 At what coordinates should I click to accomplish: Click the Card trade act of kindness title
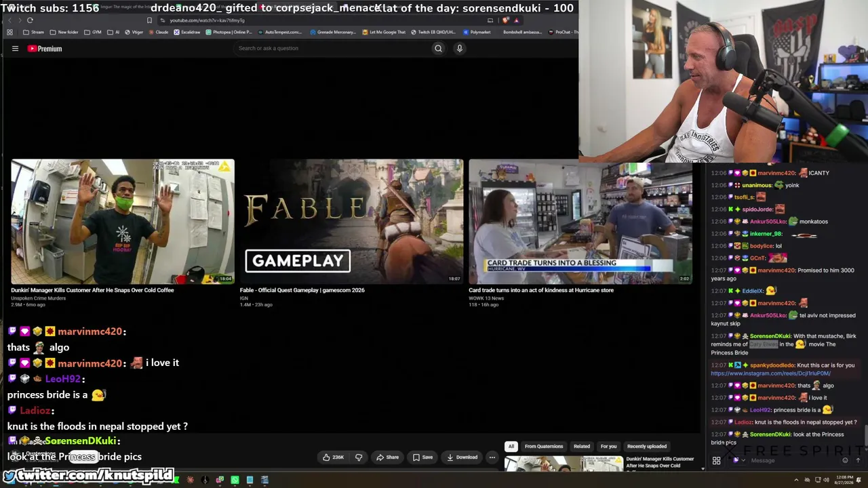coord(541,290)
